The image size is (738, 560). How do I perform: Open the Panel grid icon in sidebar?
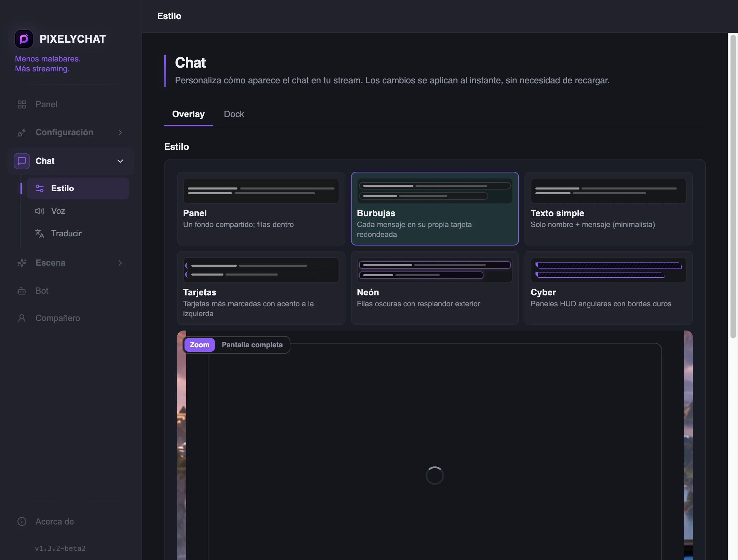22,104
